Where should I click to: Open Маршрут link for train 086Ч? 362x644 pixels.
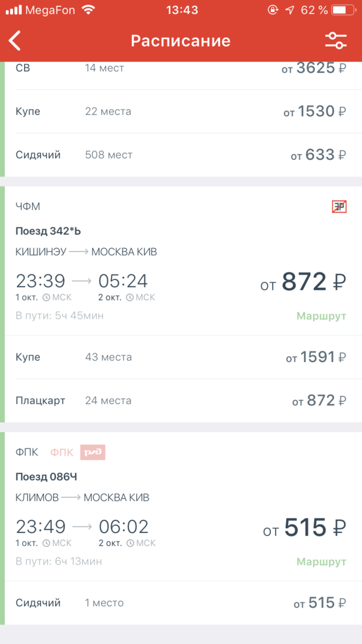click(321, 562)
